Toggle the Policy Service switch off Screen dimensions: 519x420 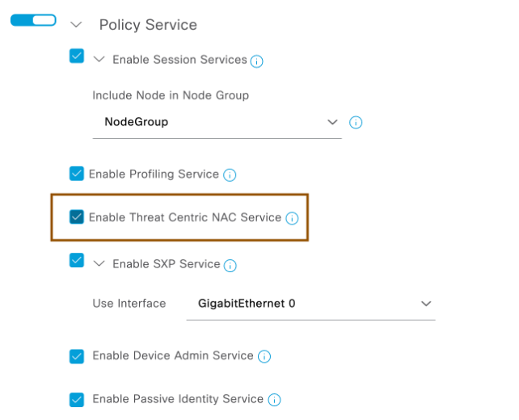click(33, 20)
